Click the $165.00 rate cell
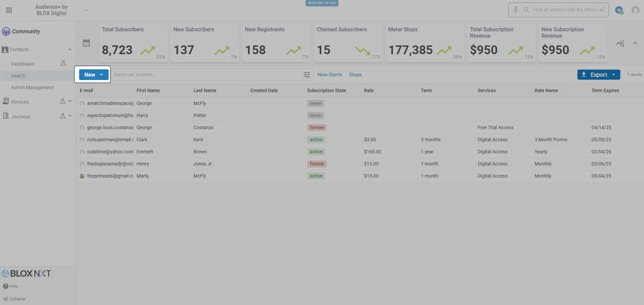644x305 pixels. pos(373,152)
